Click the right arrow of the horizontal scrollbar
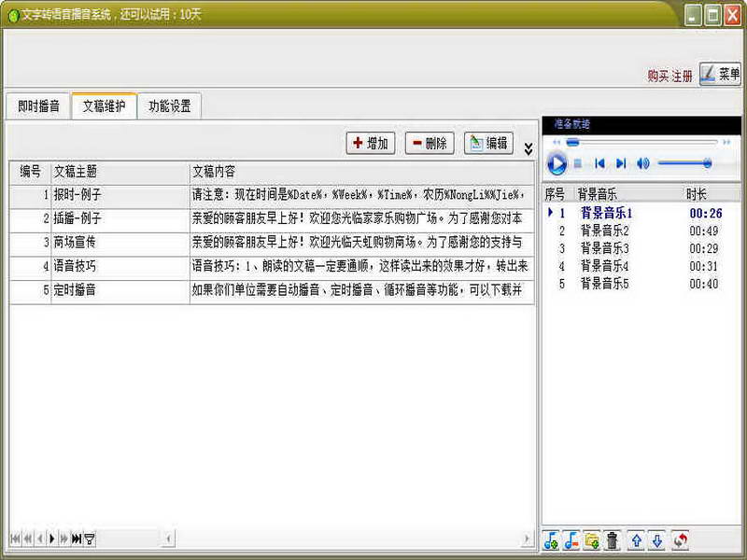 [x=527, y=539]
